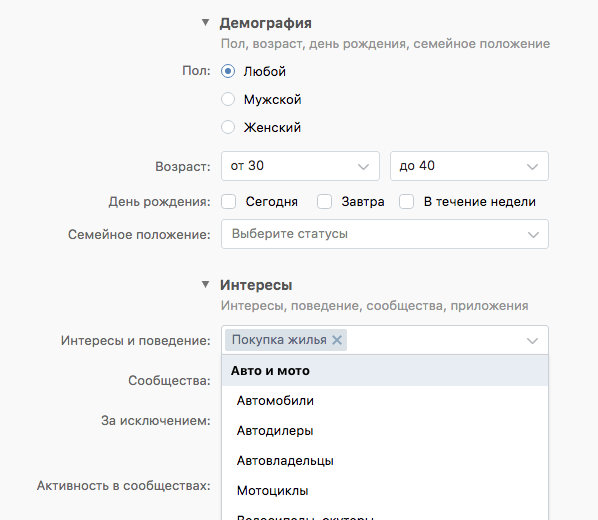Open the от 30 age dropdown
The image size is (598, 520).
301,166
